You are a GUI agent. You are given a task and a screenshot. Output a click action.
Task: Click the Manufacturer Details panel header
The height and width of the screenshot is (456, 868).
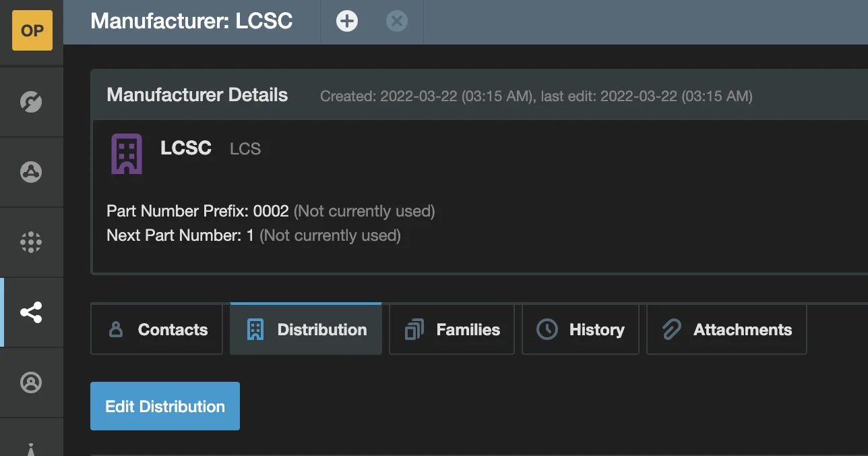(x=197, y=95)
